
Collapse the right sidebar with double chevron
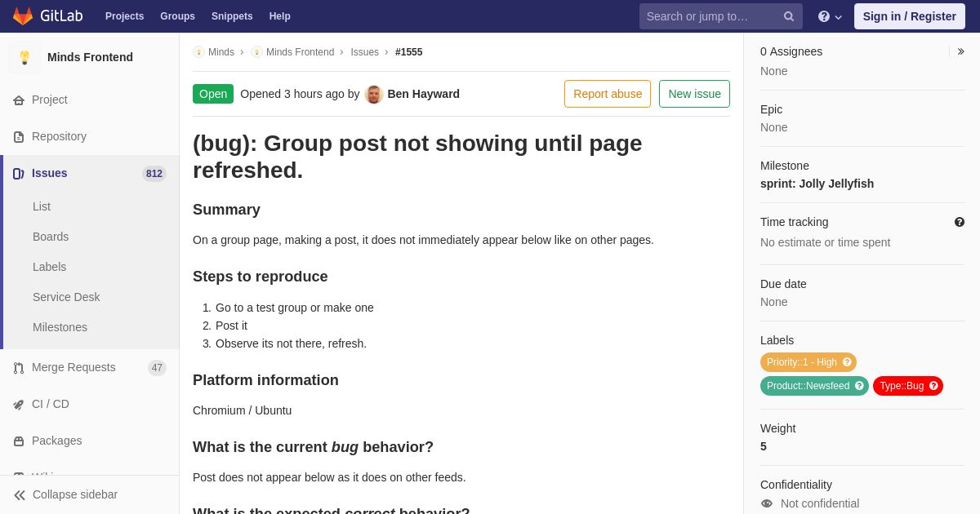pyautogui.click(x=960, y=51)
